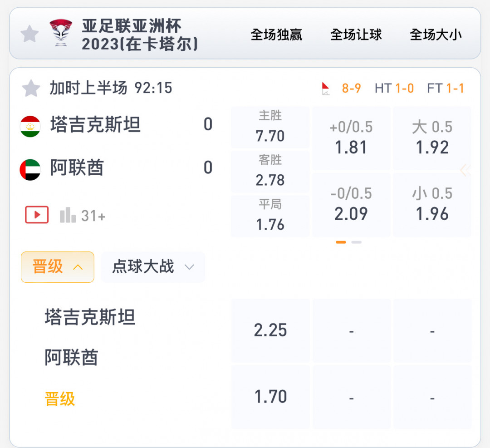Viewport: 490px width, 448px height.
Task: Choose 小 0.5 odds 1.96
Action: click(432, 205)
